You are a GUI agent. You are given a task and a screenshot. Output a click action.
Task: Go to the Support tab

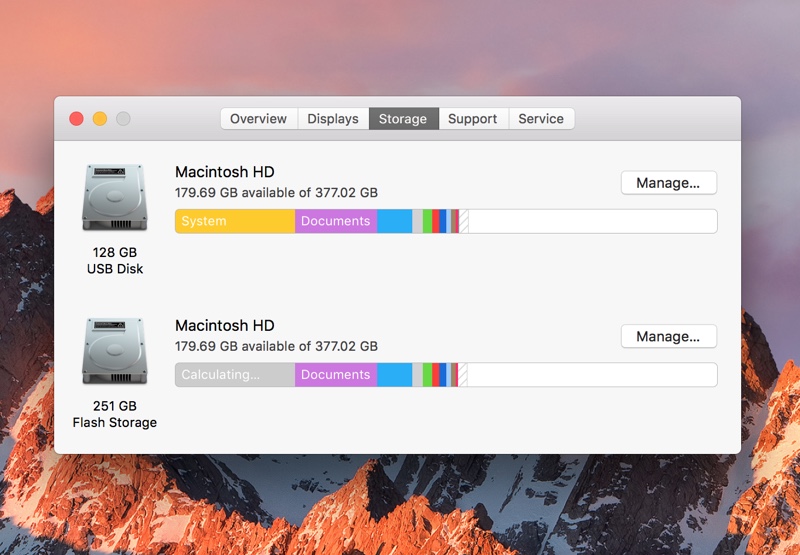coord(473,119)
